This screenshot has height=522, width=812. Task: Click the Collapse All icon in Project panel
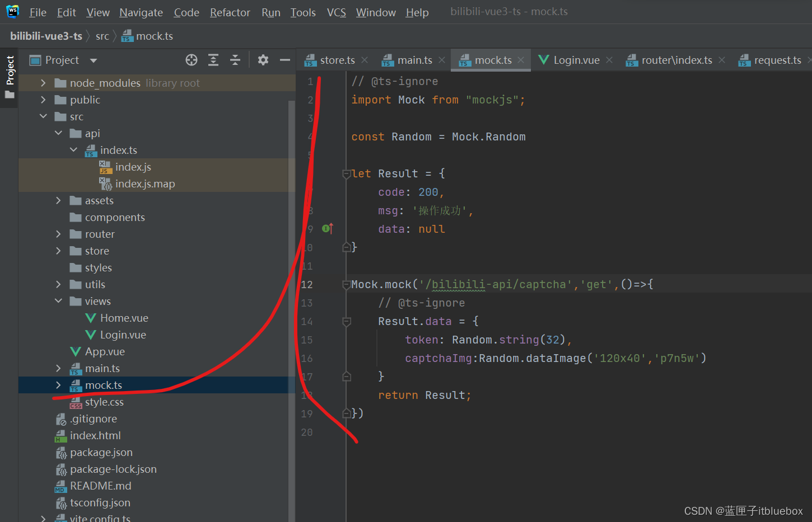click(x=235, y=60)
